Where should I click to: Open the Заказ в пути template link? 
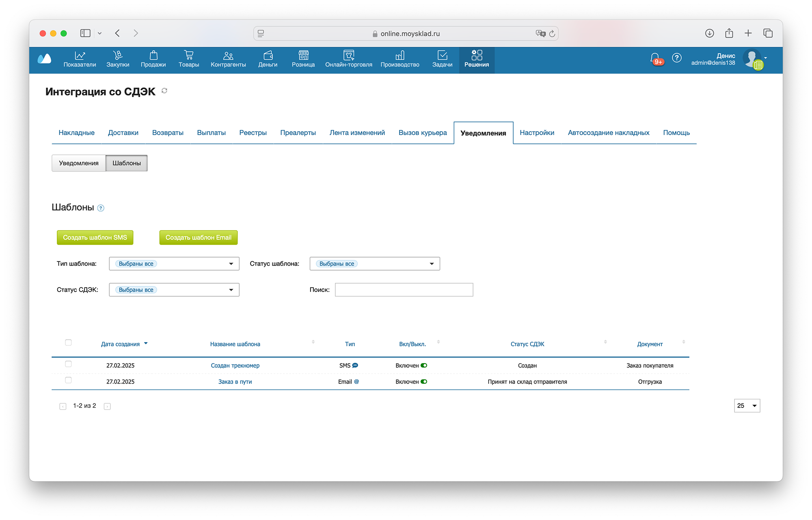point(235,382)
